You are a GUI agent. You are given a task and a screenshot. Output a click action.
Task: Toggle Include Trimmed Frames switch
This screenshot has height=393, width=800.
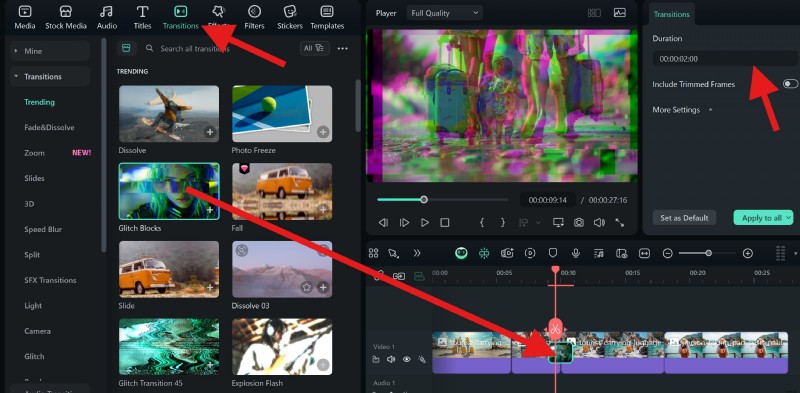click(790, 84)
